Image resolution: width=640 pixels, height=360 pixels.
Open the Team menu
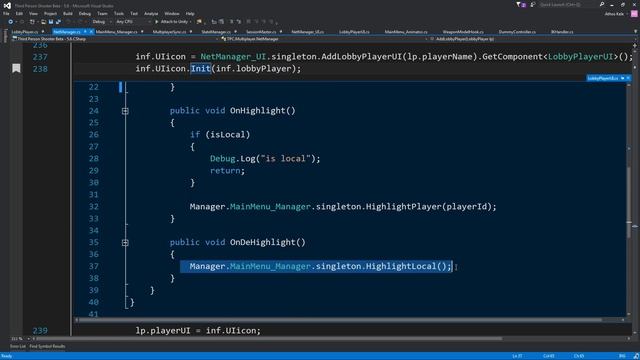point(102,13)
